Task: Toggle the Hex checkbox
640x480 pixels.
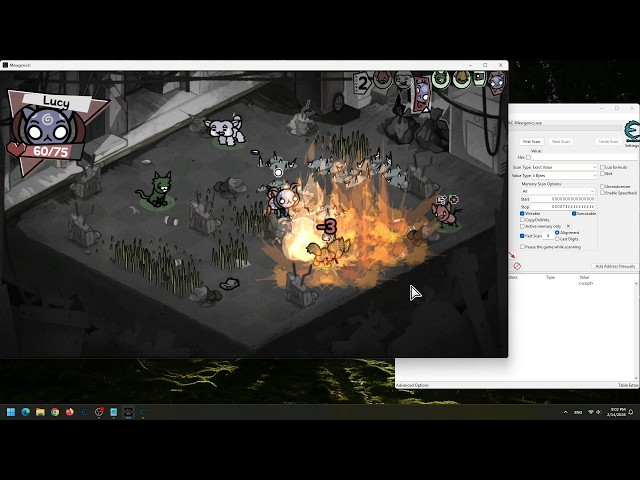Action: [x=529, y=157]
